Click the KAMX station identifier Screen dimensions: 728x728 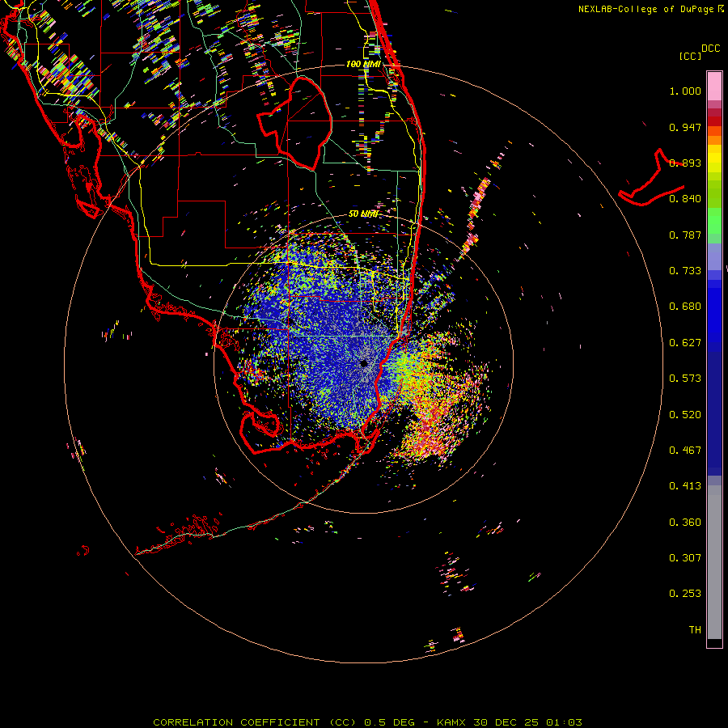coord(451,722)
